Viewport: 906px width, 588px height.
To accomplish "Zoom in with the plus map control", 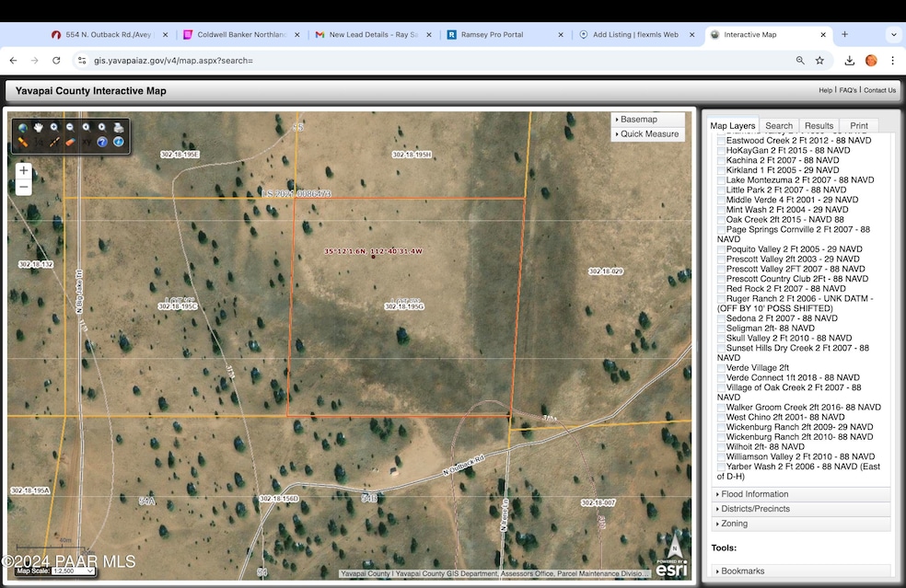I will pos(23,170).
